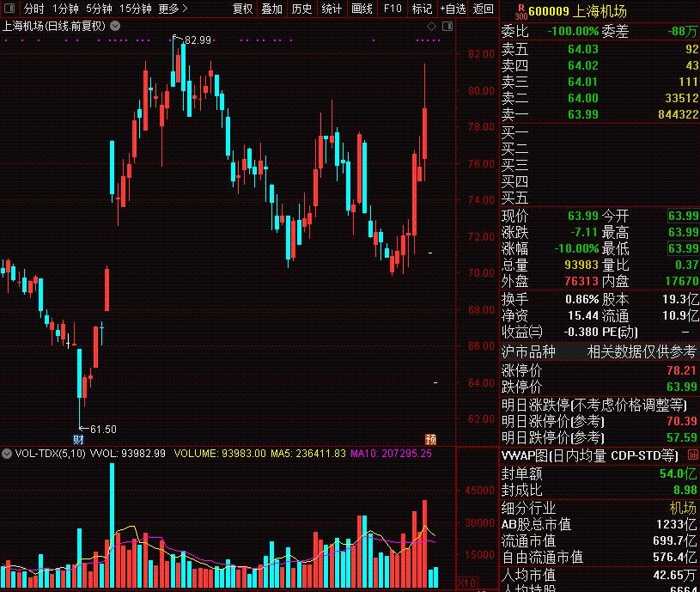Image resolution: width=700 pixels, height=592 pixels.
Task: Click the 总量 93983 value
Action: (x=581, y=265)
